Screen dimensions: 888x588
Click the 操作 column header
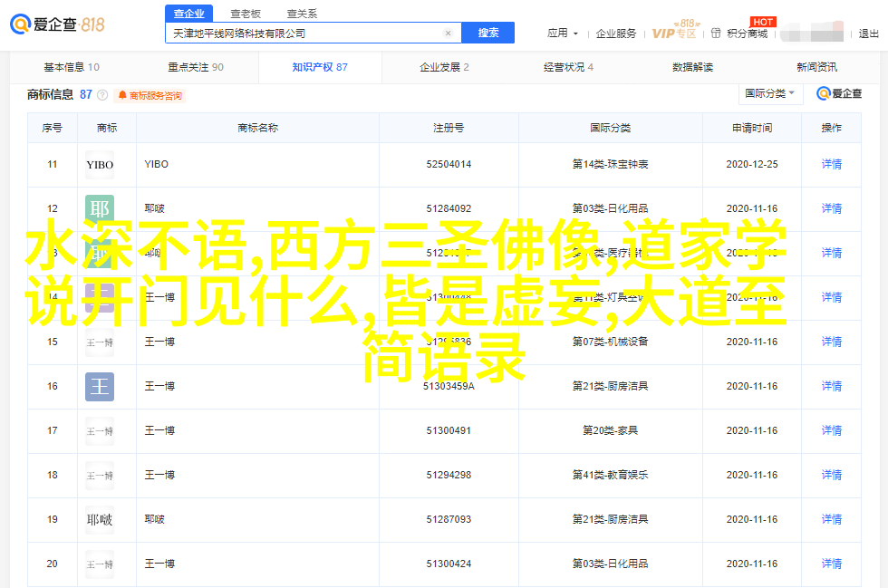tap(832, 128)
